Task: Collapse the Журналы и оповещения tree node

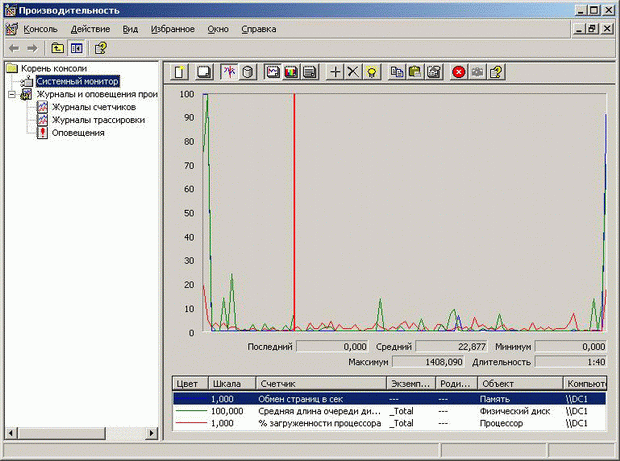Action: 11,94
